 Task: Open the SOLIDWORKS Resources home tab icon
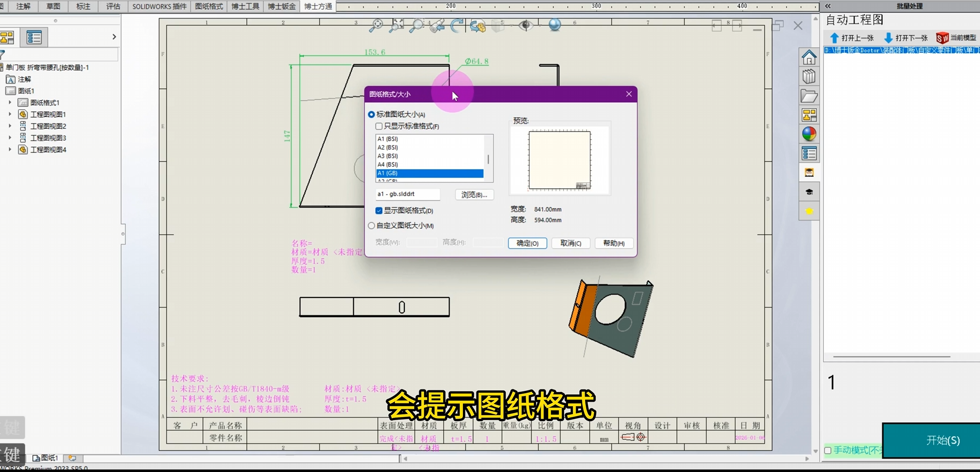click(x=809, y=57)
